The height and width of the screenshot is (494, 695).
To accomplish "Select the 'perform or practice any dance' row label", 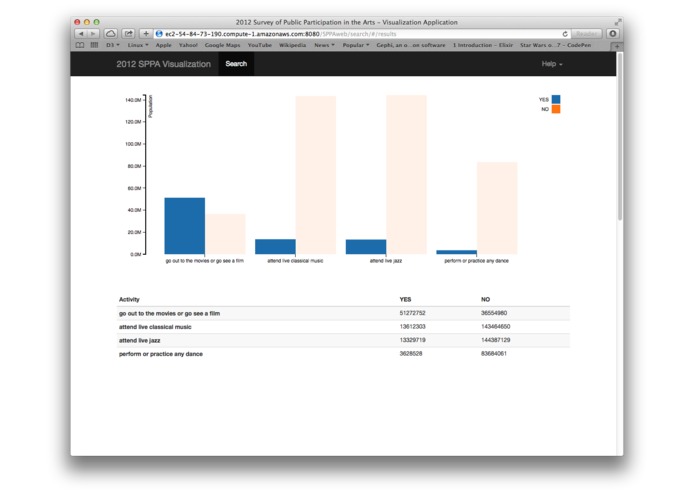I will click(x=161, y=354).
